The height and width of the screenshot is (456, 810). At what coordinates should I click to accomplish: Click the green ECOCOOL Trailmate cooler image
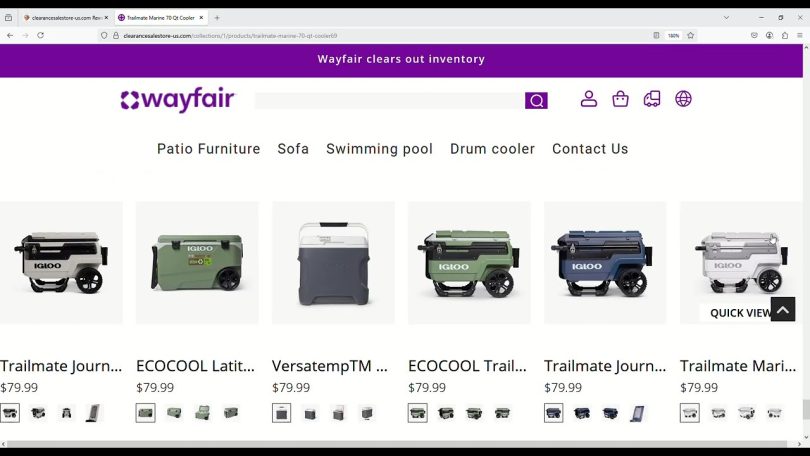(x=469, y=263)
